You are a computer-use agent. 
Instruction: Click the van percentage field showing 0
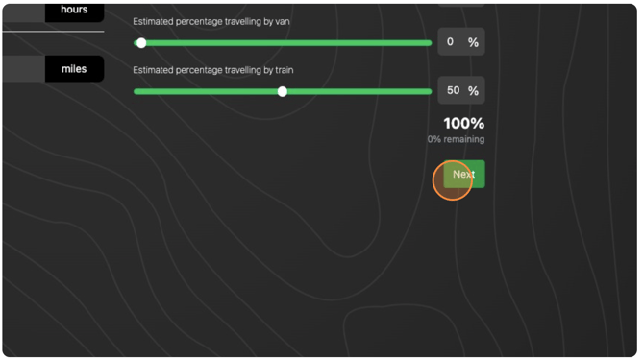tap(460, 42)
